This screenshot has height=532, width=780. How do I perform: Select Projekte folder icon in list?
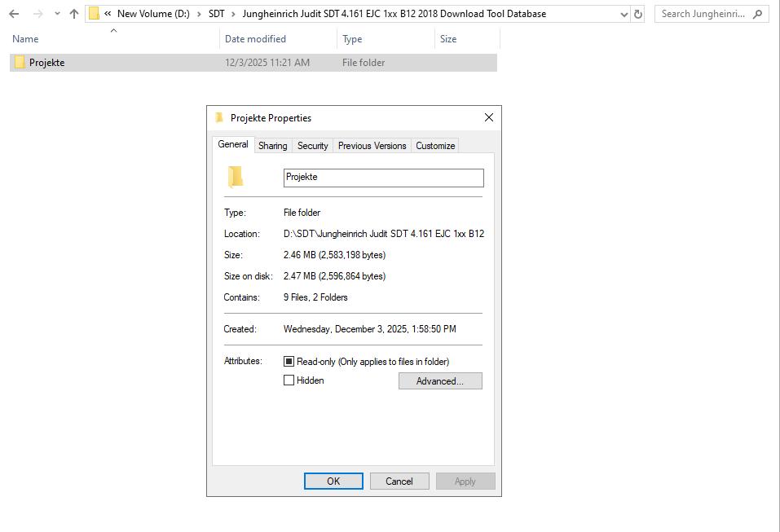coord(20,62)
